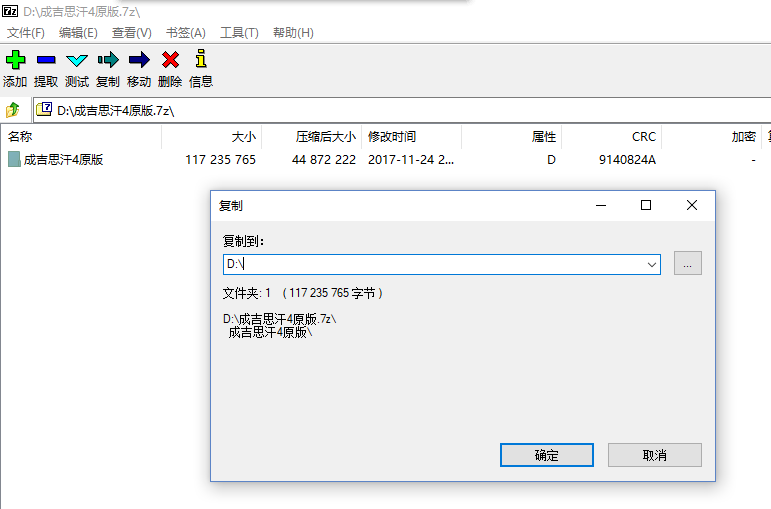Click the green Add (添加) toolbar icon
This screenshot has height=509, width=771.
[x=15, y=60]
